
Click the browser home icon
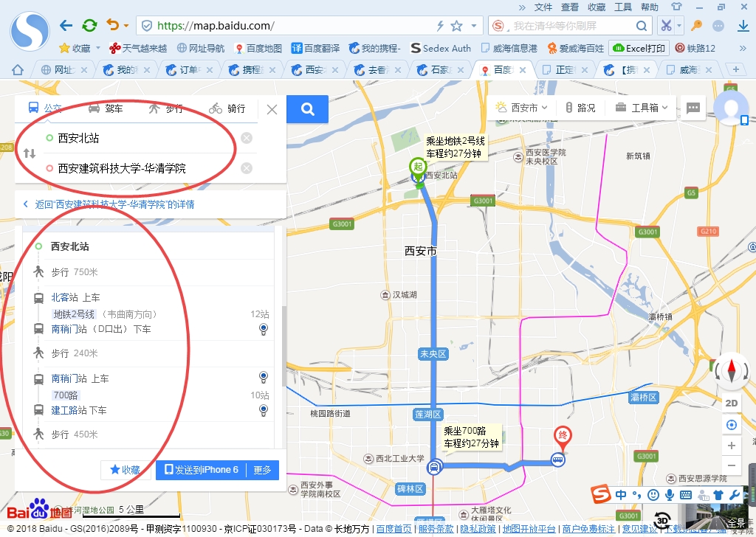[18, 70]
